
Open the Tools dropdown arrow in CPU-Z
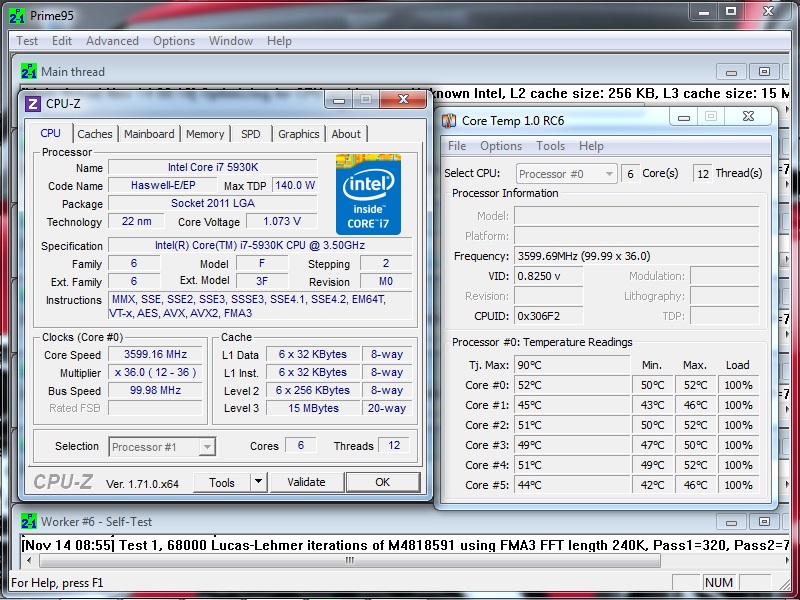coord(259,482)
